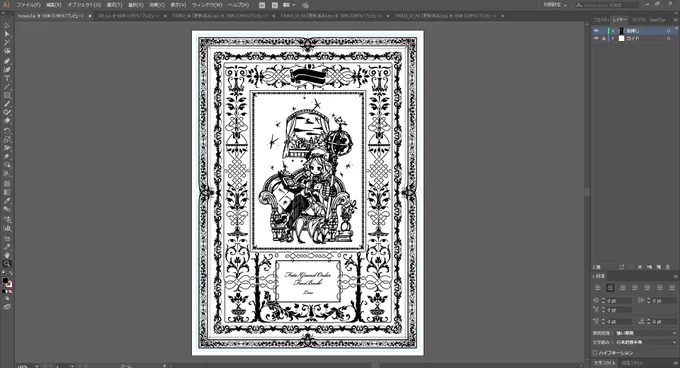This screenshot has height=368, width=680.
Task: Switch to the プロパティ panel tab
Action: [x=602, y=20]
